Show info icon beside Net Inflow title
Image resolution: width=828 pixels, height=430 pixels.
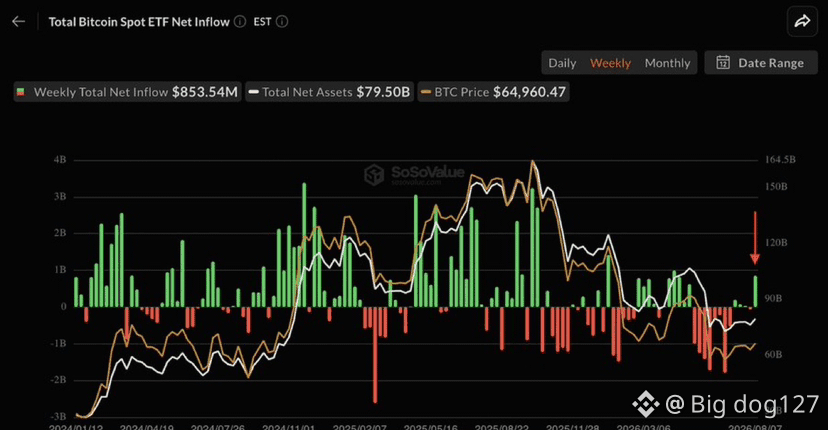tap(240, 22)
